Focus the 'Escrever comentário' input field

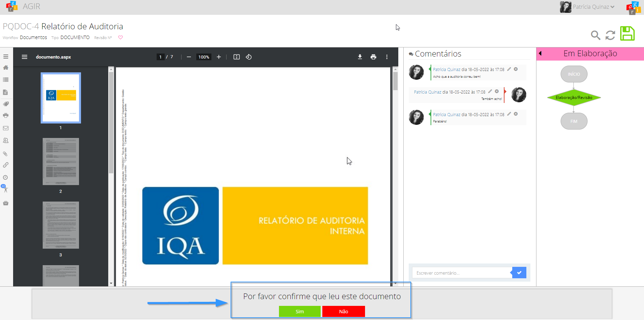point(462,273)
